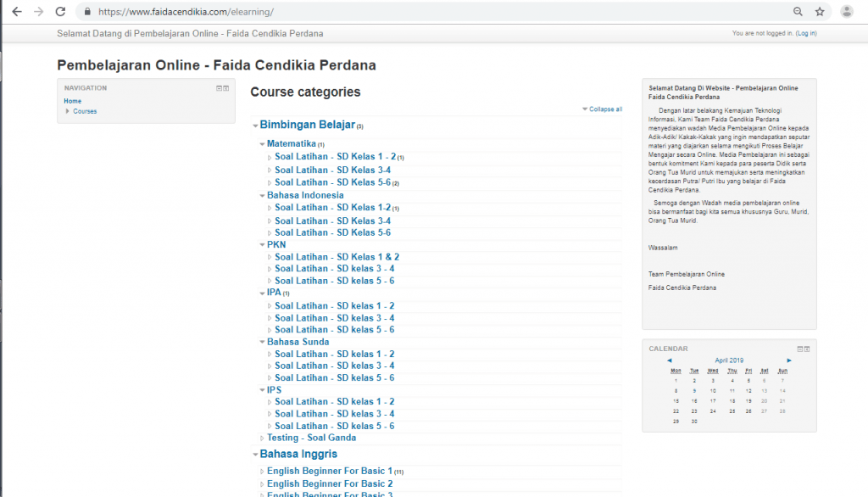The image size is (868, 497).
Task: Open IPA Soal Latihan SD kelas 1 - 2
Action: point(334,306)
